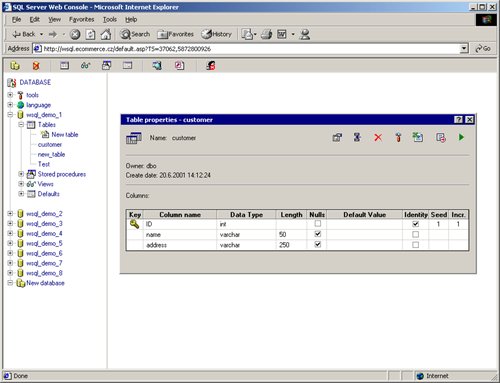The image size is (500, 383).
Task: Click the help question mark in the dialog title
Action: [459, 120]
